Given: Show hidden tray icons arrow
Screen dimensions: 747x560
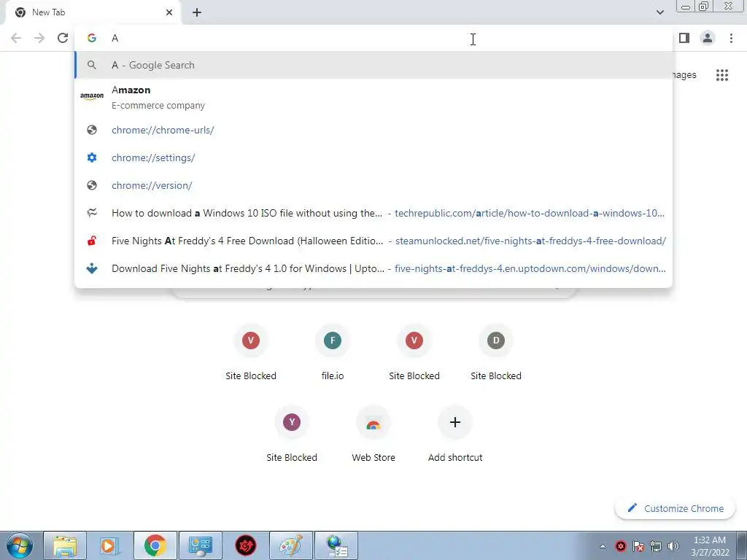Looking at the screenshot, I should tap(603, 546).
